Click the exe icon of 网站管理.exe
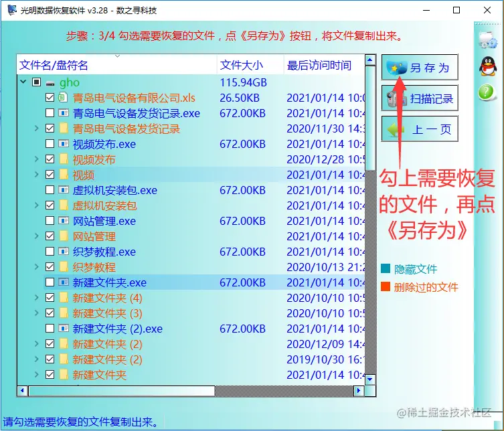Screen dimensions: 504x431 tap(64, 221)
